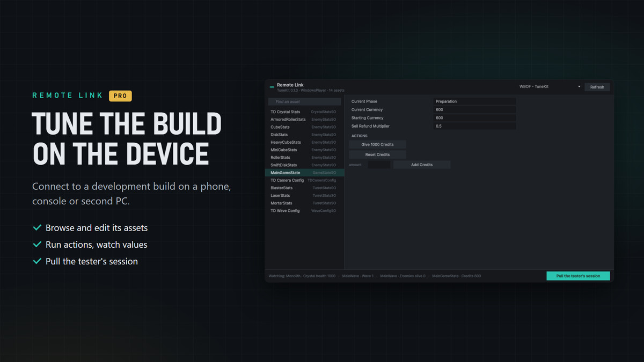The width and height of the screenshot is (644, 362).
Task: Click the Refresh button
Action: point(597,87)
